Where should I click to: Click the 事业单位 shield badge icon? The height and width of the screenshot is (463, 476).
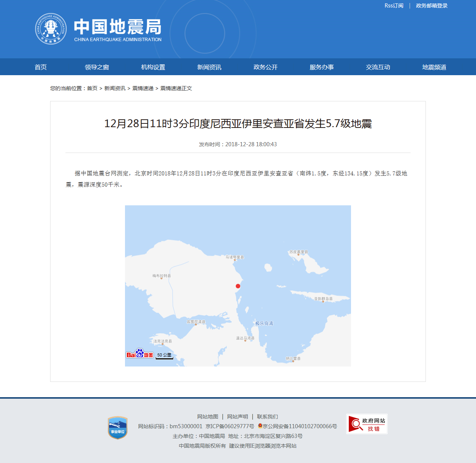(118, 427)
